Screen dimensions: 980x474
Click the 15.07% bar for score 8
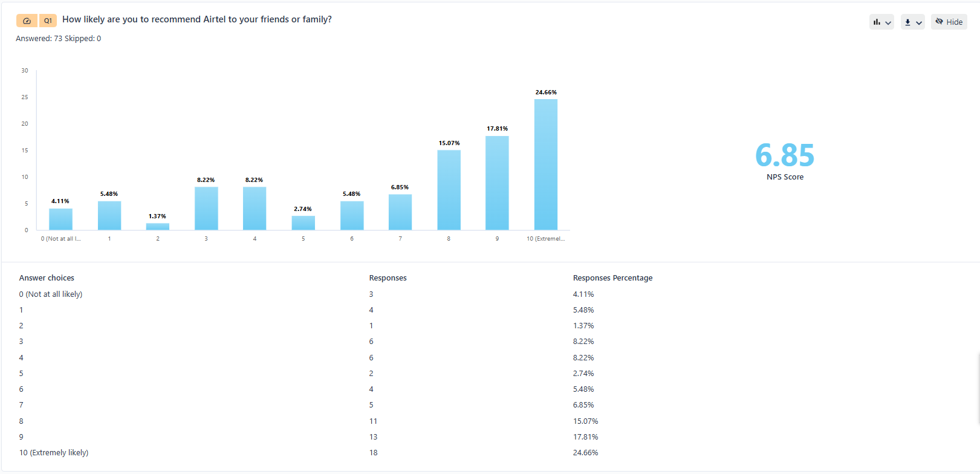coord(449,190)
